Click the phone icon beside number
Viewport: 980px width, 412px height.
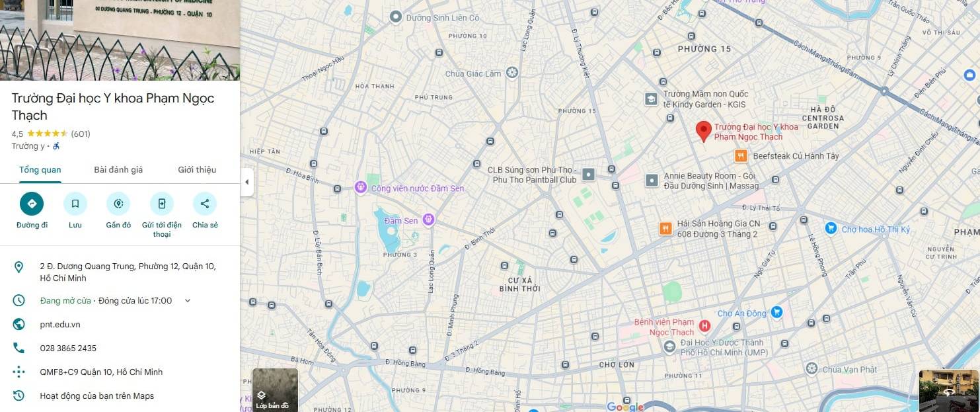[x=19, y=349]
